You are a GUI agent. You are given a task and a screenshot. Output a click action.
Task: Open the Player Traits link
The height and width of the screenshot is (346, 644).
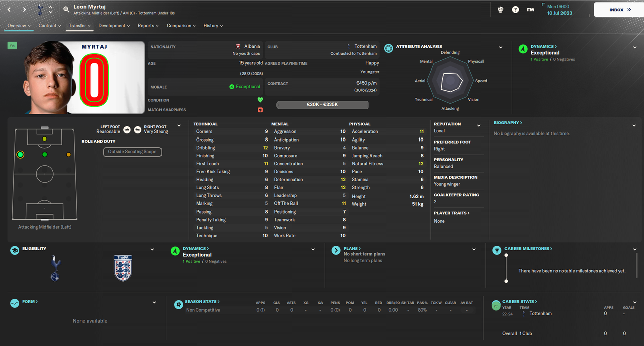pos(452,213)
